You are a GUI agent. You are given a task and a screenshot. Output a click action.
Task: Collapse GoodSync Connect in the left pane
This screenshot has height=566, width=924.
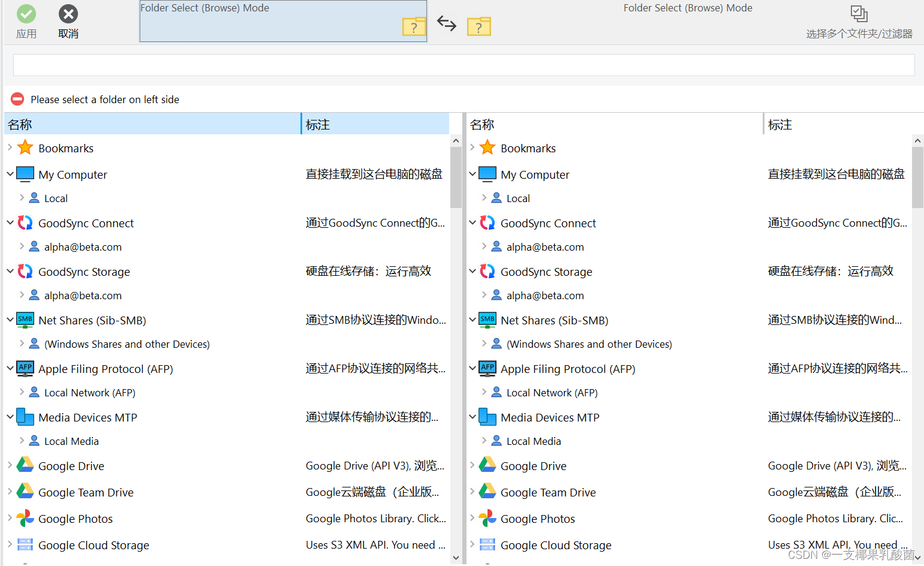click(10, 223)
